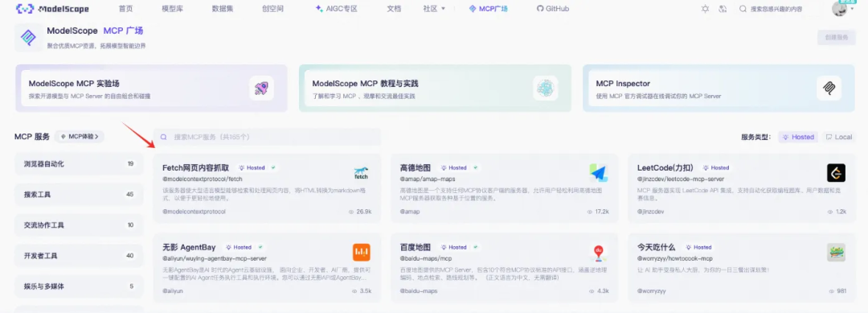
Task: Click the 高德地图 paper-plane logo
Action: (x=599, y=173)
